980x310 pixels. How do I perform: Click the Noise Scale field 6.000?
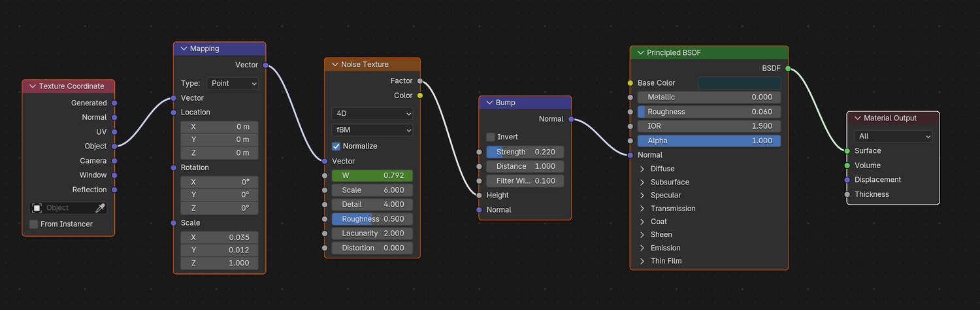[x=372, y=190]
